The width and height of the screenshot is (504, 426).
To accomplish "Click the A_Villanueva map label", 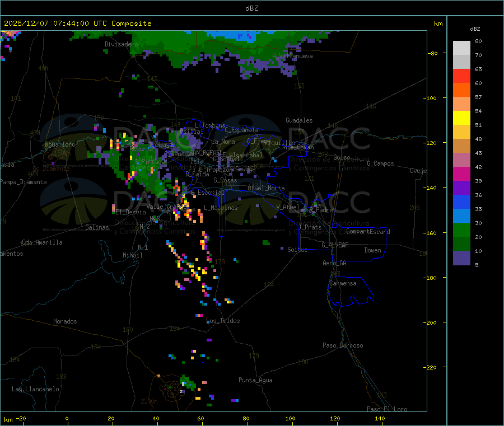I will tap(292, 56).
